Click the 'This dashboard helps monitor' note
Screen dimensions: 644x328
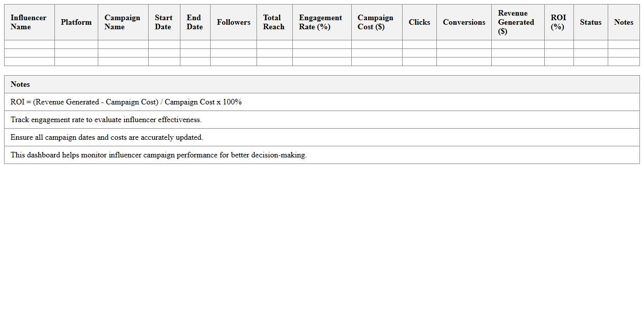pyautogui.click(x=158, y=155)
